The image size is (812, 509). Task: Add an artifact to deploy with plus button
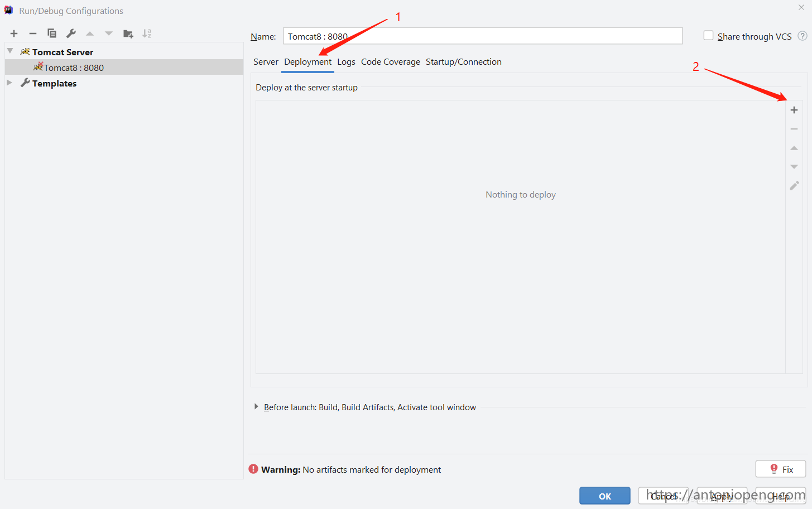794,110
